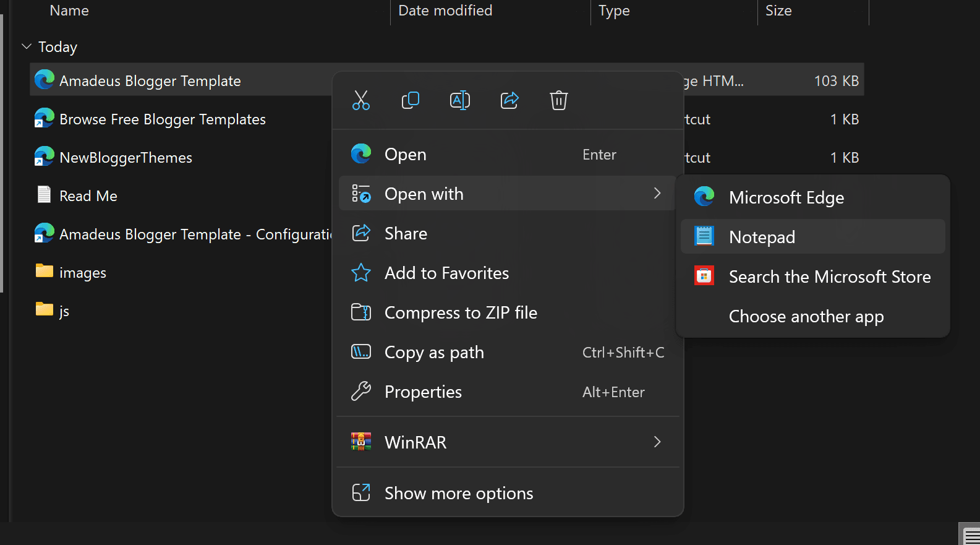Viewport: 980px width, 545px height.
Task: Click the Rename icon in context menu
Action: coord(460,100)
